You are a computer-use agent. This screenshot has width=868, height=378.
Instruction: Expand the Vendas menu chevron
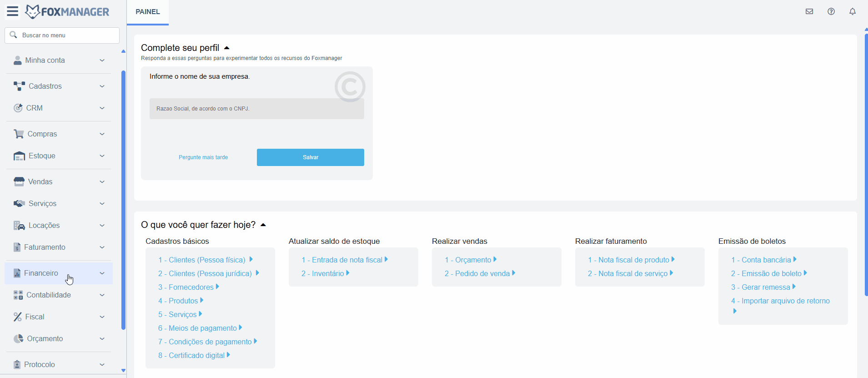pyautogui.click(x=102, y=182)
